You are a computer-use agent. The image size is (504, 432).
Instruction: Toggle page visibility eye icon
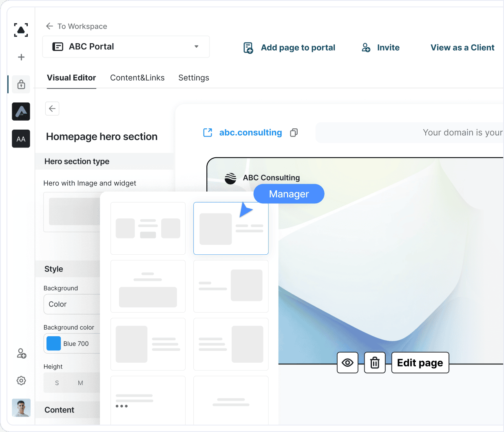click(347, 362)
